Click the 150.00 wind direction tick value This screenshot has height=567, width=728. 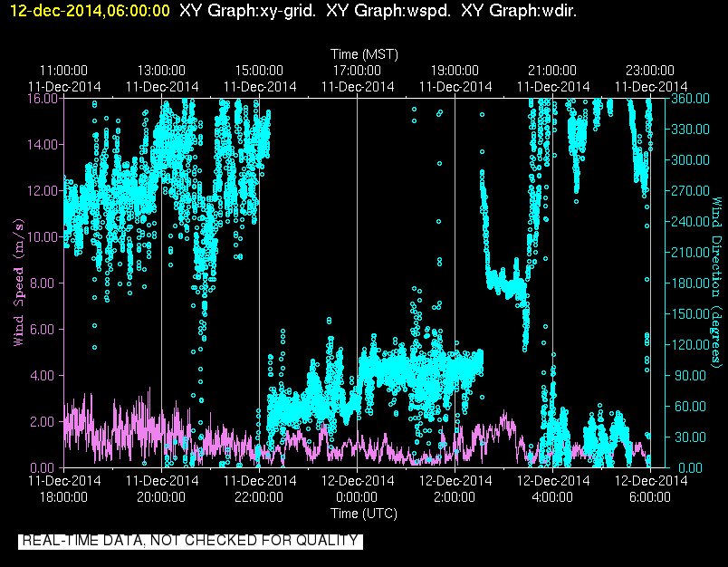pyautogui.click(x=690, y=314)
